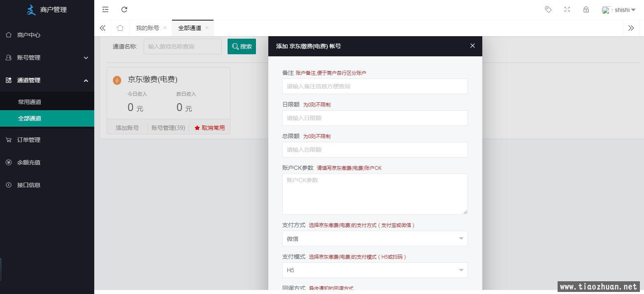Open 常用通道 submenu item

(47, 102)
